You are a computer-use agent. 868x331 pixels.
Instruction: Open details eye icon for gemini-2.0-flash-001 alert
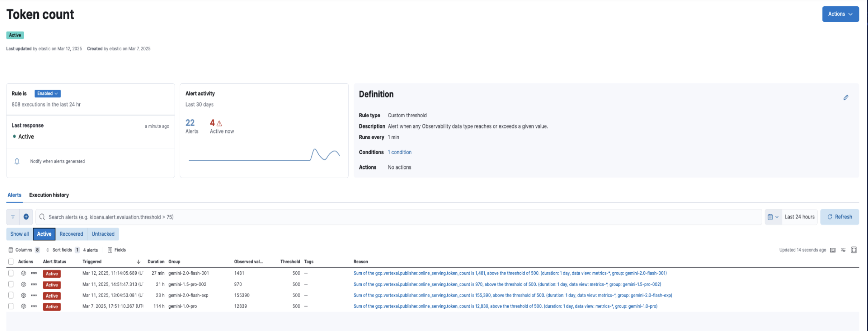23,273
